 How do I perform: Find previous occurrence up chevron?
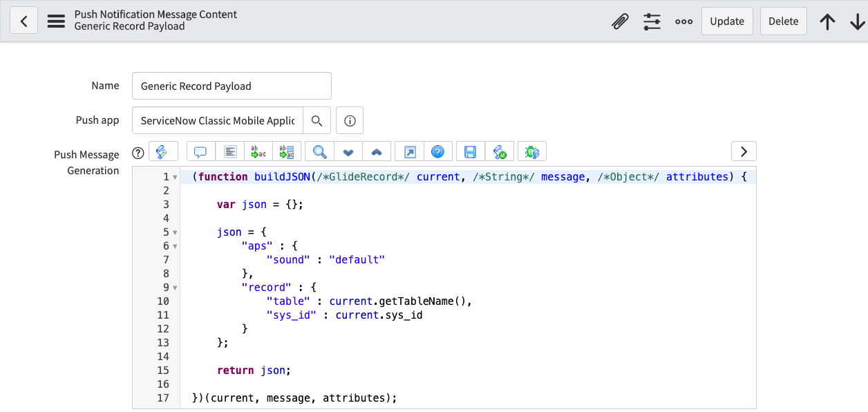(x=377, y=151)
